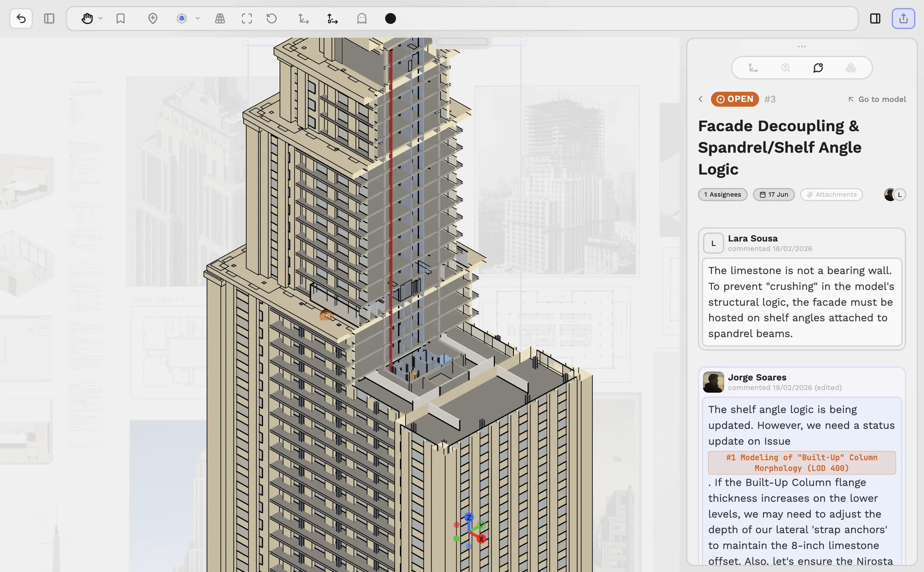Viewport: 924px width, 572px height.
Task: Click the set origin axes icon
Action: coord(332,19)
